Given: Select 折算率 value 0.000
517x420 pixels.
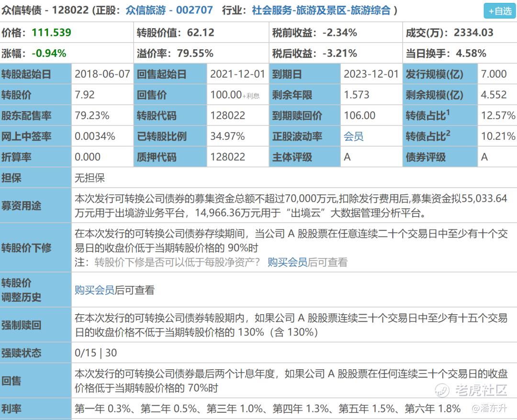Looking at the screenshot, I should coord(88,157).
